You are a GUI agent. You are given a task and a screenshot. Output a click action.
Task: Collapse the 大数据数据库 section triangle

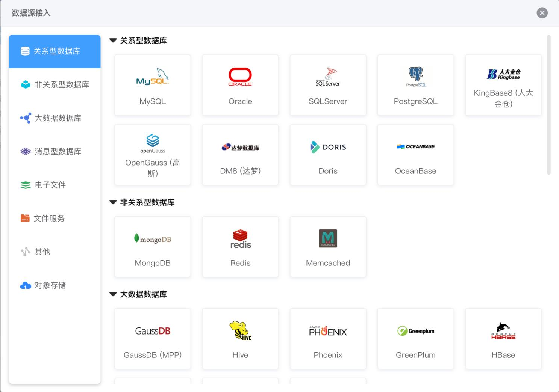pos(113,294)
